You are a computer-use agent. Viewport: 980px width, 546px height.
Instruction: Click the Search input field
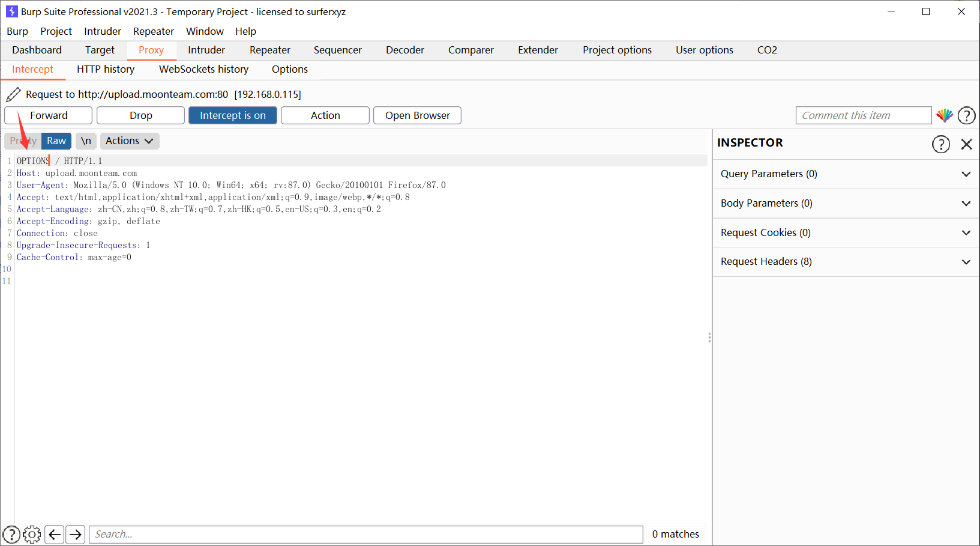coord(366,535)
